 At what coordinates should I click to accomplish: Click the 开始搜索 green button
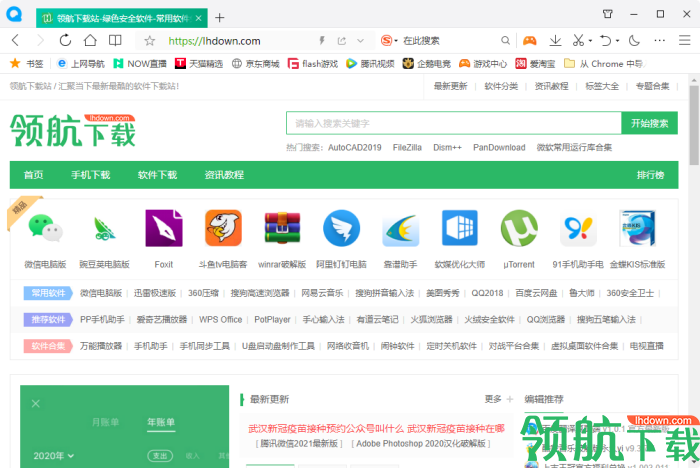[x=650, y=123]
